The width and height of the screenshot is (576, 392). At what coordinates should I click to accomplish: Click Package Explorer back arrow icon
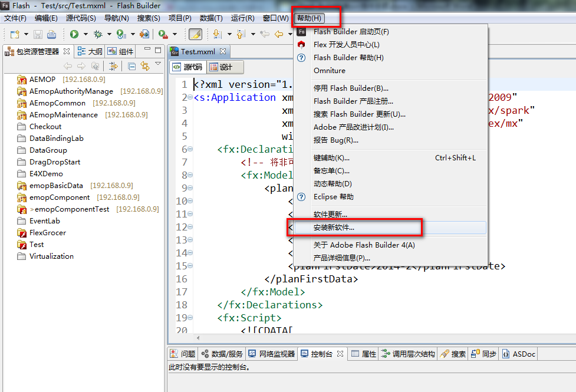(68, 66)
